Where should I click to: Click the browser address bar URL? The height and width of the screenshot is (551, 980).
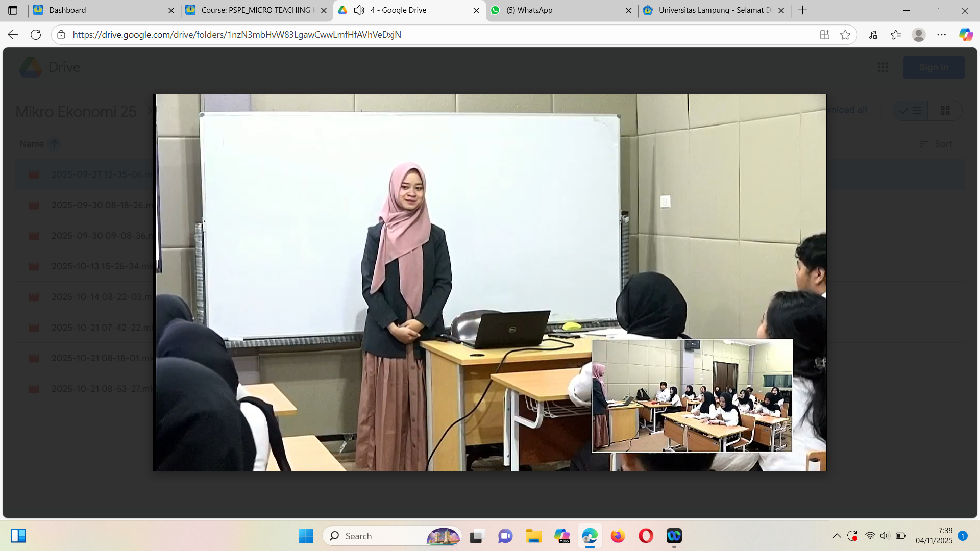tap(237, 35)
